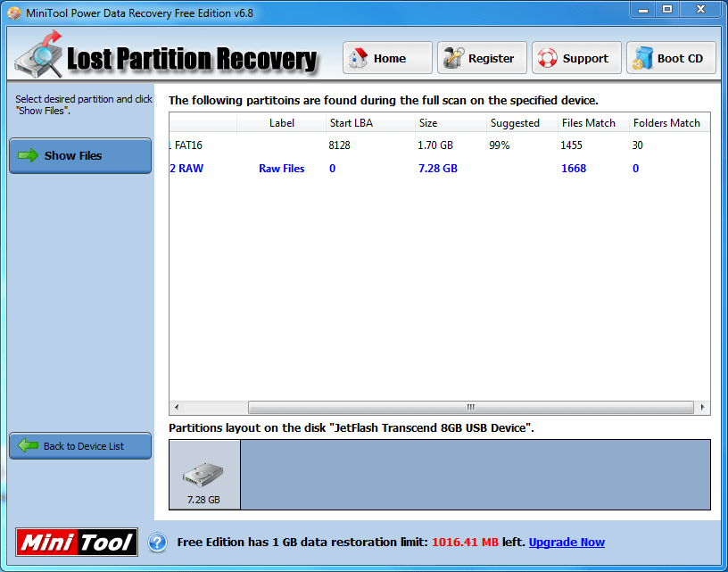Click the Boot CD disc icon

(x=642, y=58)
